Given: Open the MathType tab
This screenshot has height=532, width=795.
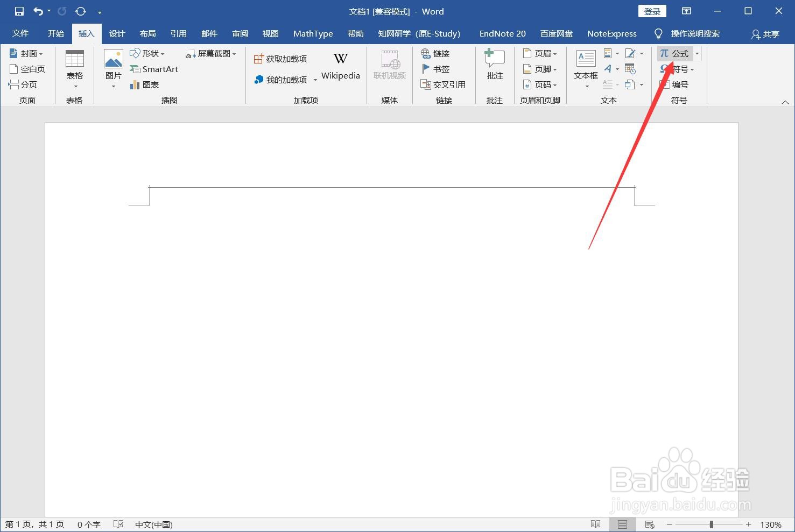Looking at the screenshot, I should pos(313,33).
